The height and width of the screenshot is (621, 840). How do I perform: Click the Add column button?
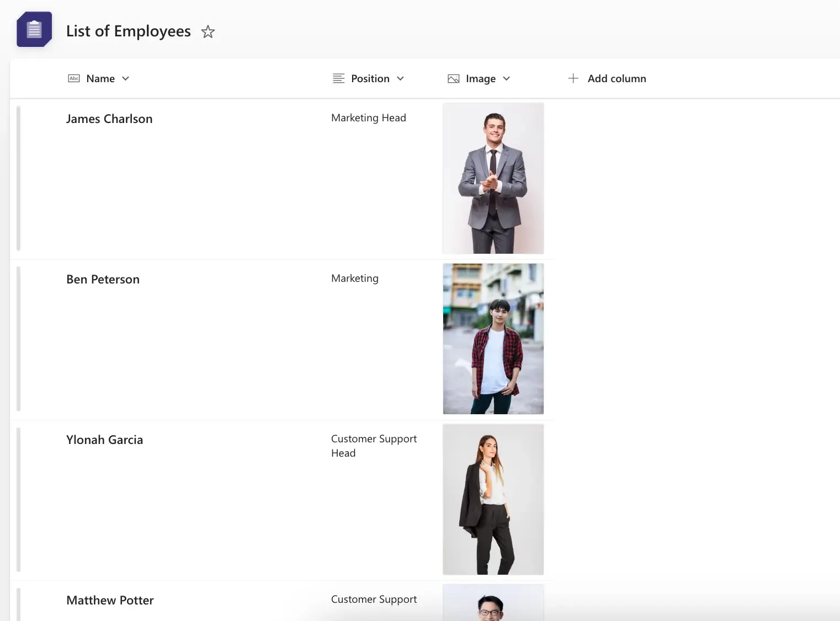pos(607,78)
